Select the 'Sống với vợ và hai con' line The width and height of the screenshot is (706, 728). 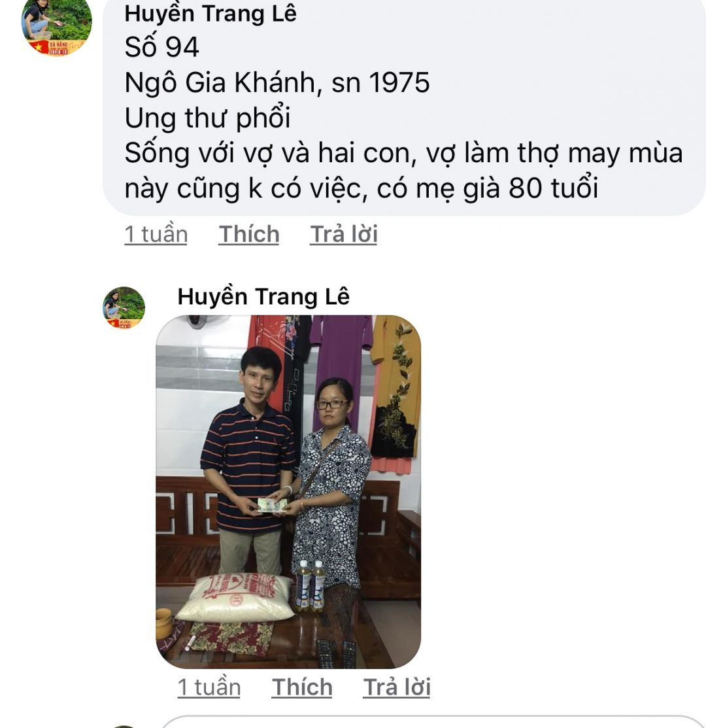(x=403, y=153)
